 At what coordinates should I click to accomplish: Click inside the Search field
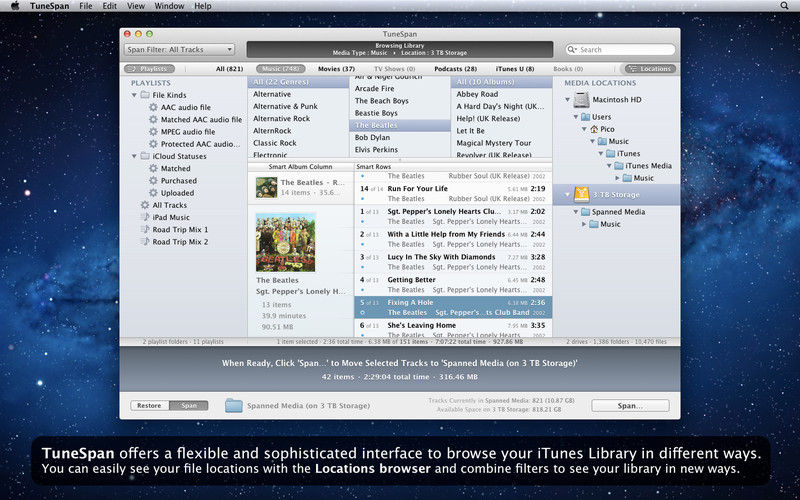[x=620, y=49]
